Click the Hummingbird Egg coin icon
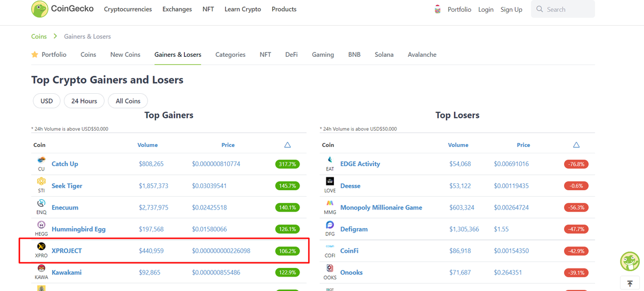Screen dimensions: 644x291 click(x=41, y=225)
